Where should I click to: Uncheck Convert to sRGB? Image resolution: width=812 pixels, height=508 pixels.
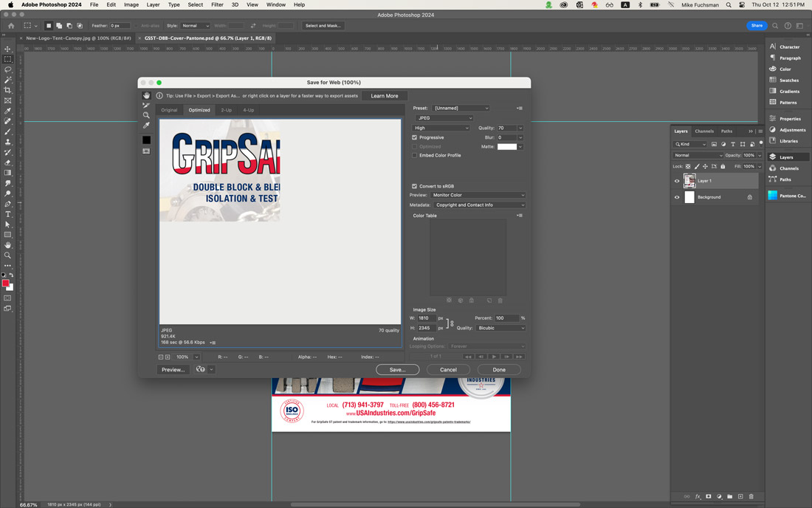(414, 186)
